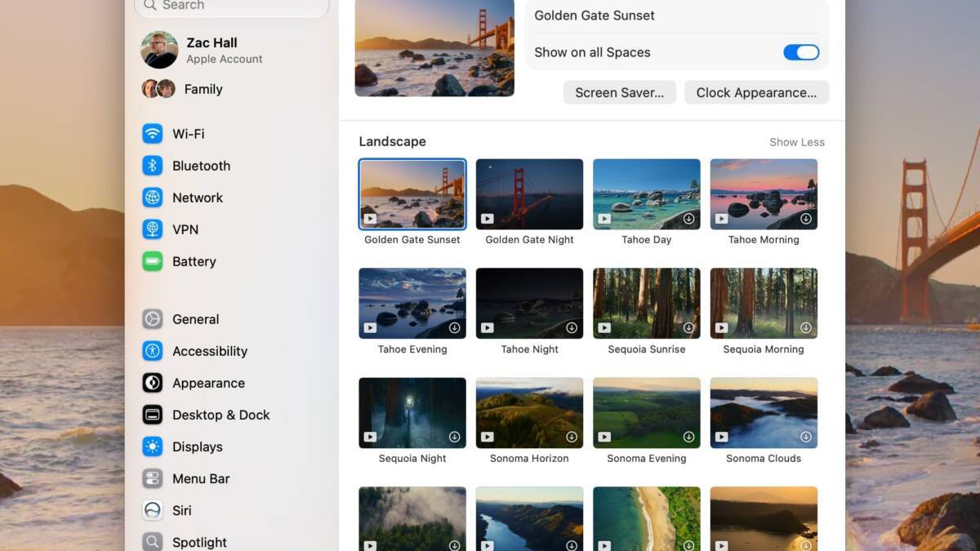The image size is (980, 551).
Task: Pick the Tahoe Morning wallpaper thumbnail
Action: tap(764, 194)
